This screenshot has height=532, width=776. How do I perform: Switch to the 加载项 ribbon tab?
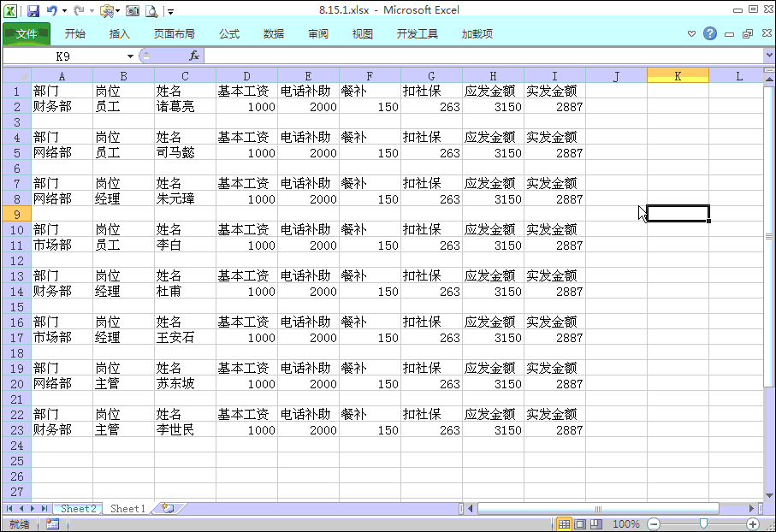point(477,33)
